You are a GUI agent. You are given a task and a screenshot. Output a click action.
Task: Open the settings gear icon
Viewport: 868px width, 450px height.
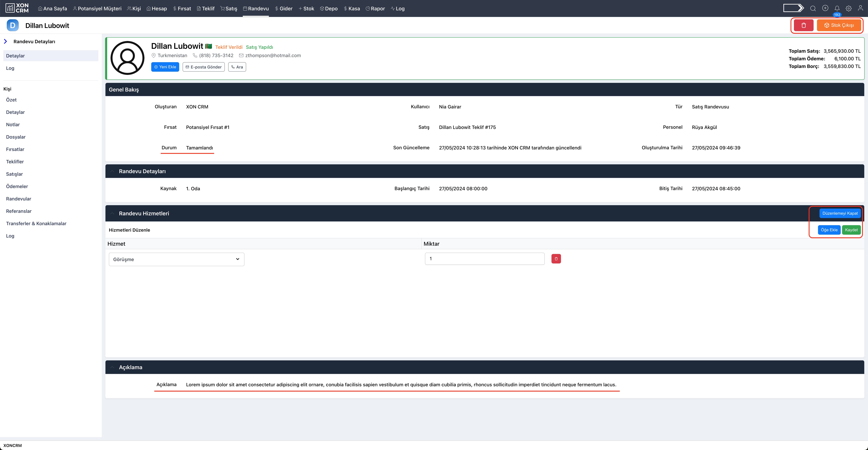coord(849,8)
